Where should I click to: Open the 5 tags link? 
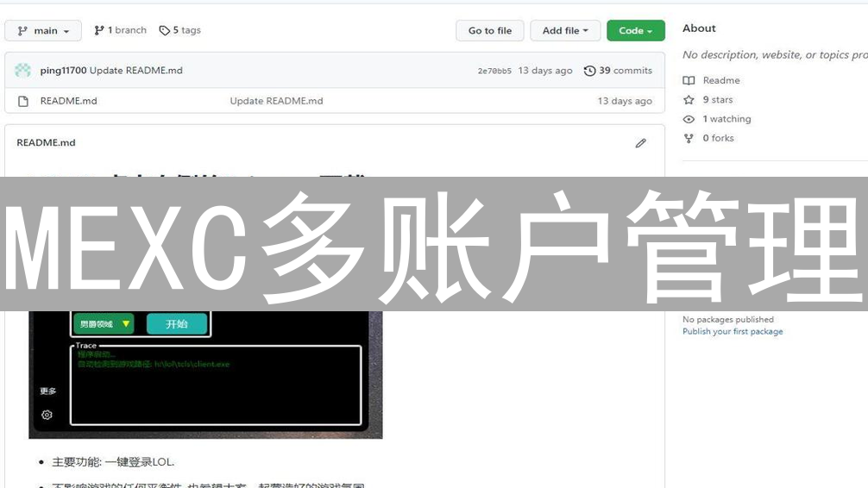pyautogui.click(x=180, y=30)
